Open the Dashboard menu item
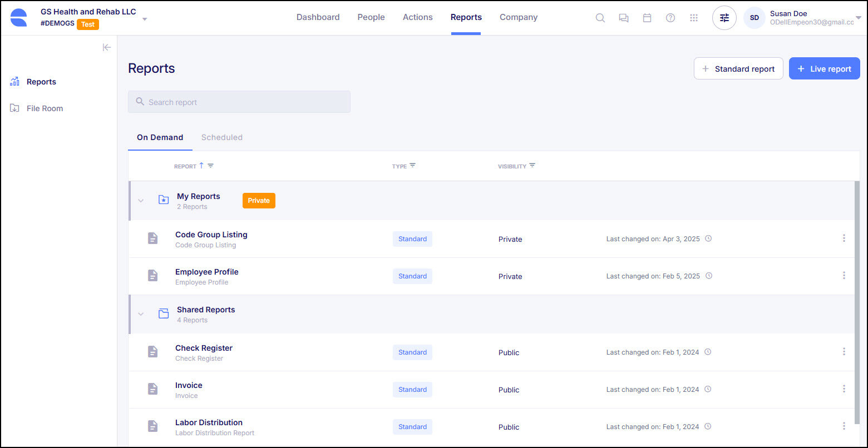The width and height of the screenshot is (868, 448). [318, 17]
